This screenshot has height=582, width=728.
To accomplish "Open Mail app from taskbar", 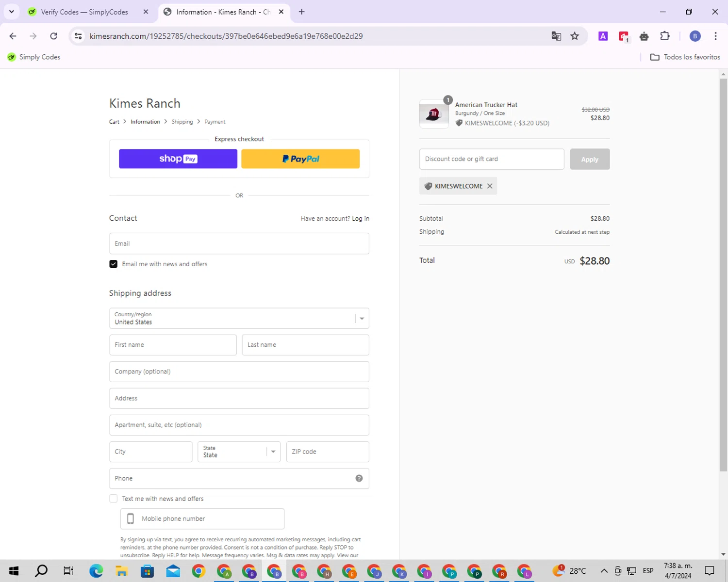I will coord(173,571).
